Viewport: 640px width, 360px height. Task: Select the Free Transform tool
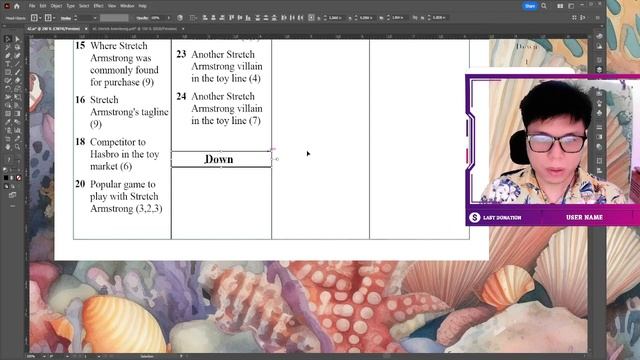[x=17, y=97]
